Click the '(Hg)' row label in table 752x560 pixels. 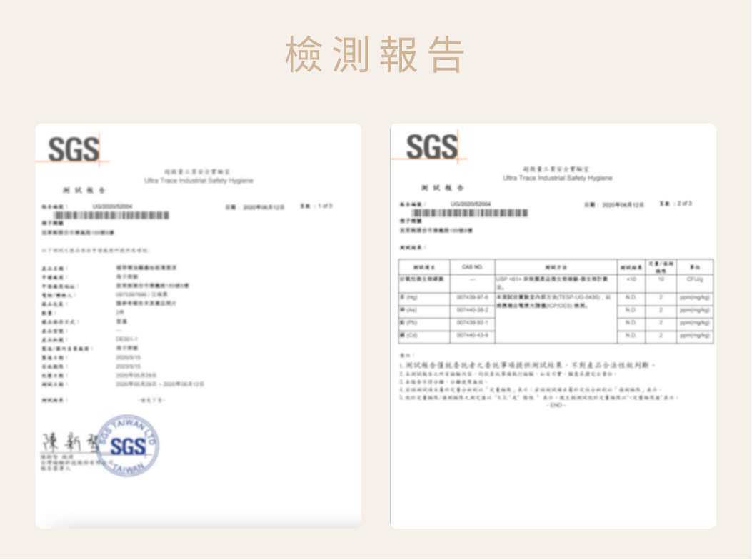point(409,298)
